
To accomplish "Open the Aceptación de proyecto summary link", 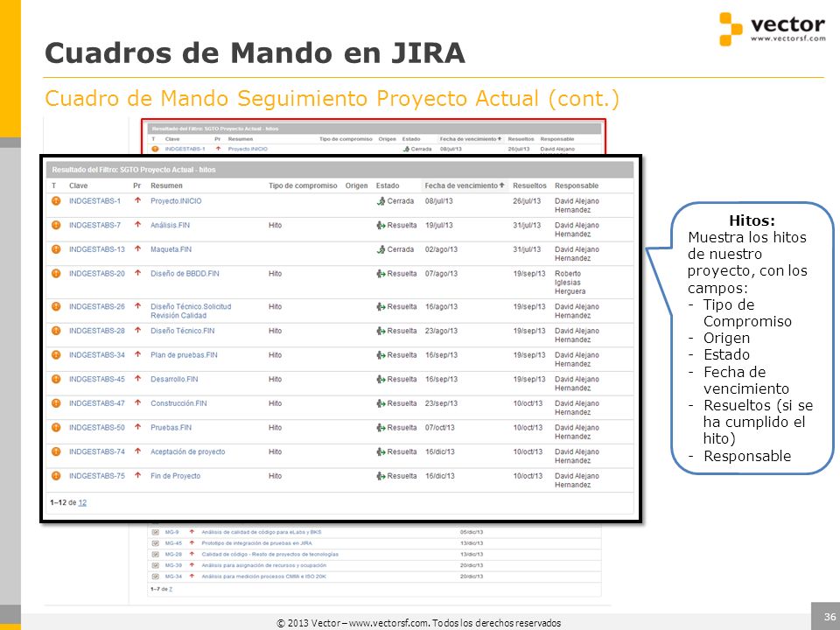I will pos(187,451).
